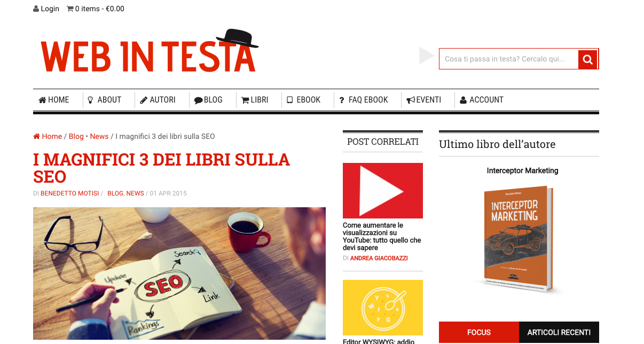Image resolution: width=644 pixels, height=344 pixels.
Task: Open the Blog menu item
Action: pos(208,100)
